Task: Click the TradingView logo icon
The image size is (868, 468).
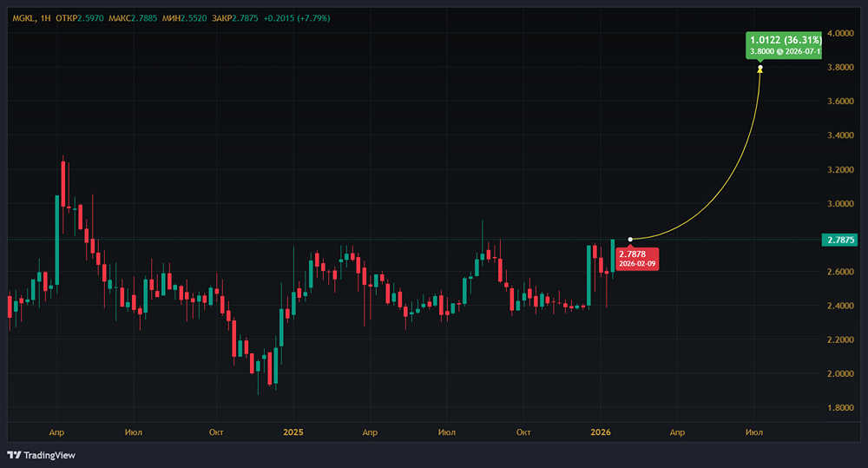Action: (x=13, y=455)
